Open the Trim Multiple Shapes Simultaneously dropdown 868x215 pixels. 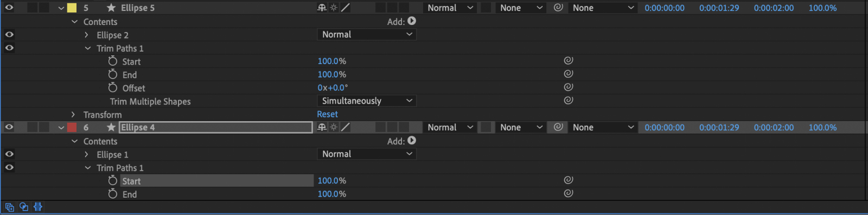[x=366, y=101]
